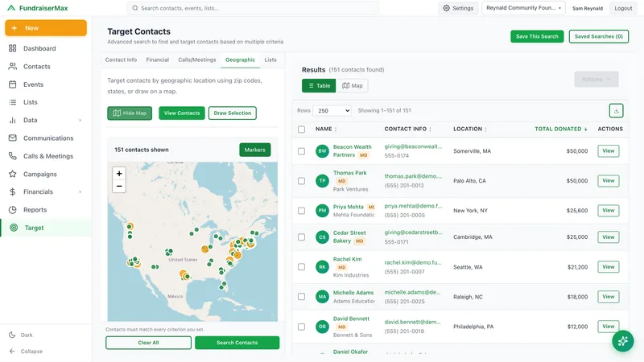Check the Thomas Park row checkbox
The height and width of the screenshot is (362, 644).
(301, 181)
